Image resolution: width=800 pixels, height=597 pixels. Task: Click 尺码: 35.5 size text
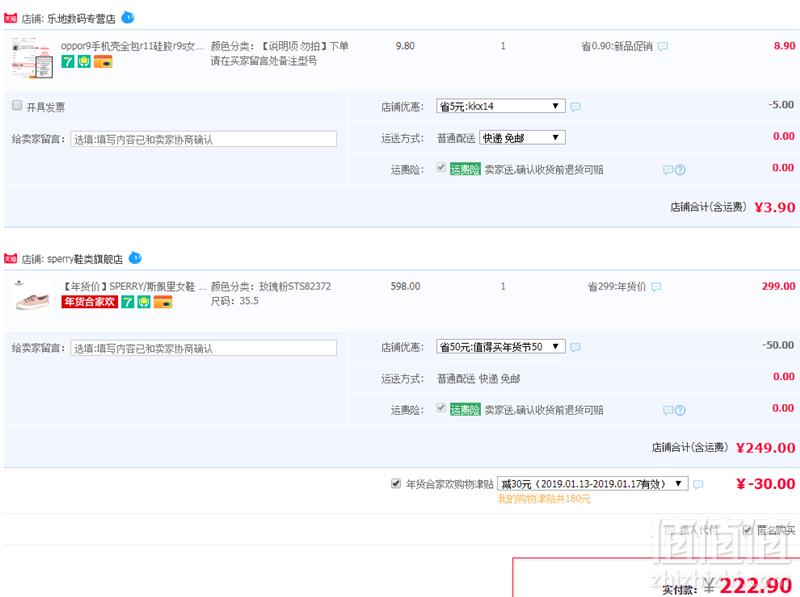coord(234,301)
